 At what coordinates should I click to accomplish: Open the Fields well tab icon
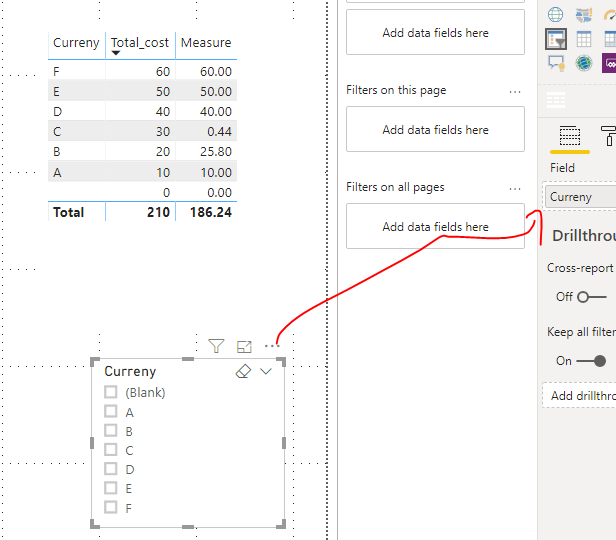tap(570, 136)
